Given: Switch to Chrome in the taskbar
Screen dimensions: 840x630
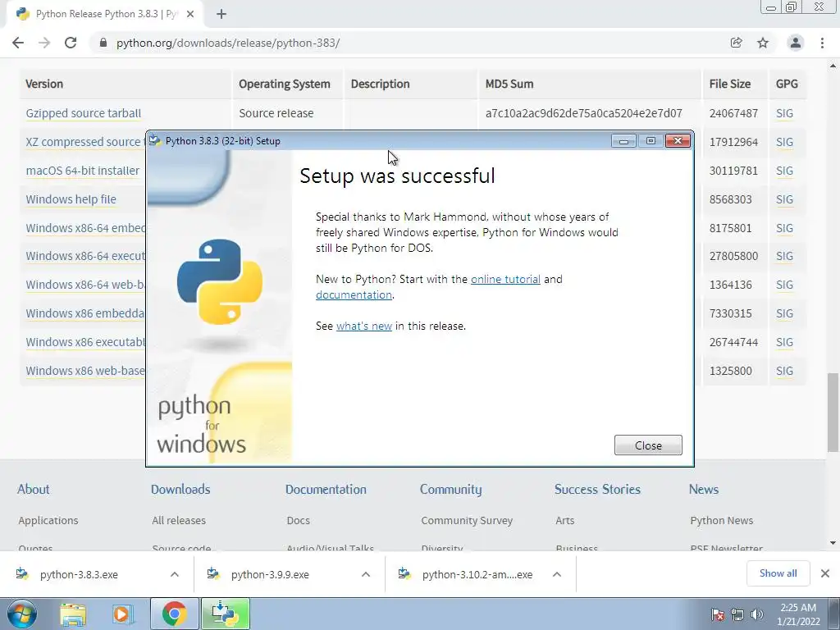Looking at the screenshot, I should 174,614.
